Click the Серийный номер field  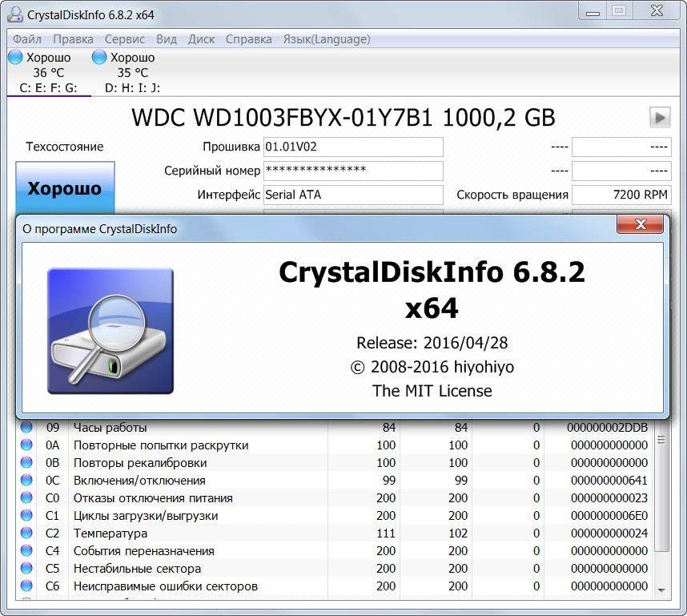pyautogui.click(x=353, y=171)
